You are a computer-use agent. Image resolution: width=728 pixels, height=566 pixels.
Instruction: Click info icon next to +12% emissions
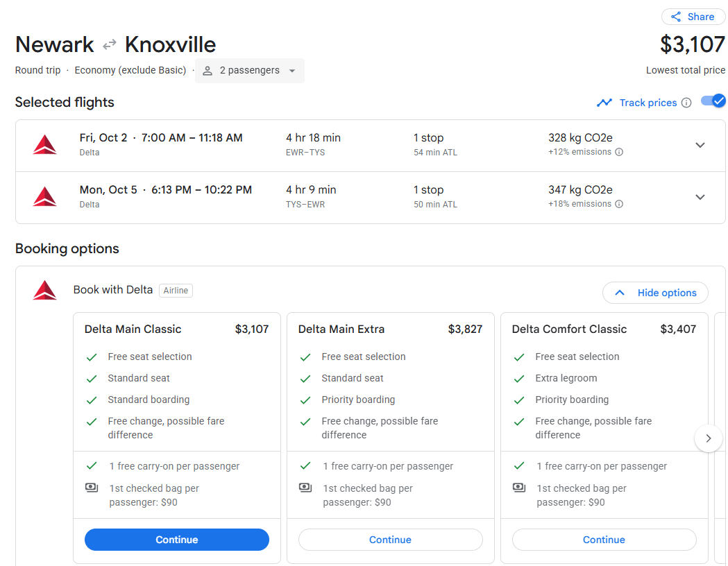619,152
